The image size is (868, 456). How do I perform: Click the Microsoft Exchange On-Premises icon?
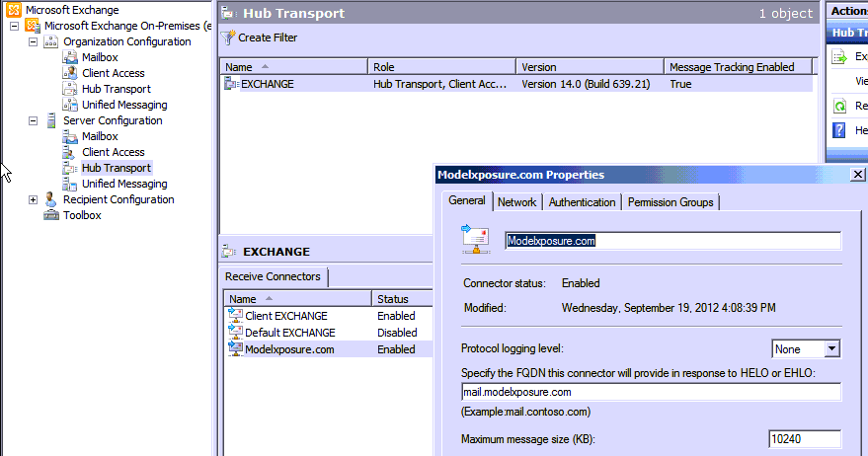(33, 26)
